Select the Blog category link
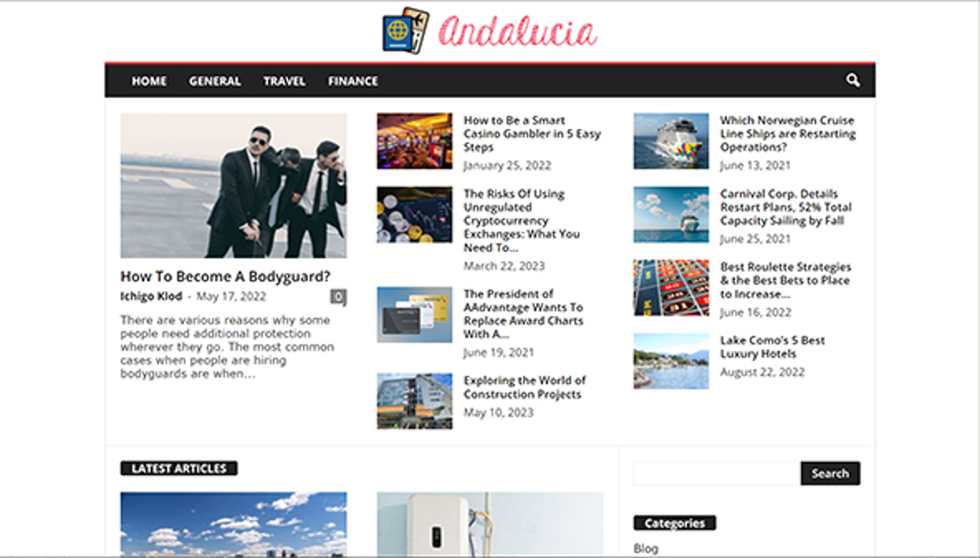980x558 pixels. [x=645, y=548]
